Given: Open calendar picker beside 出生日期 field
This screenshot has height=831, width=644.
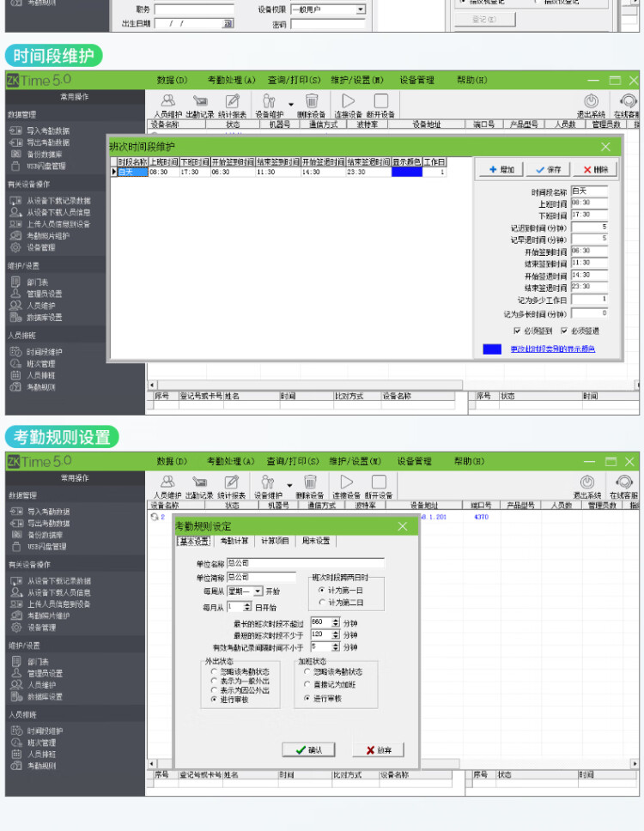Looking at the screenshot, I should coord(228,23).
